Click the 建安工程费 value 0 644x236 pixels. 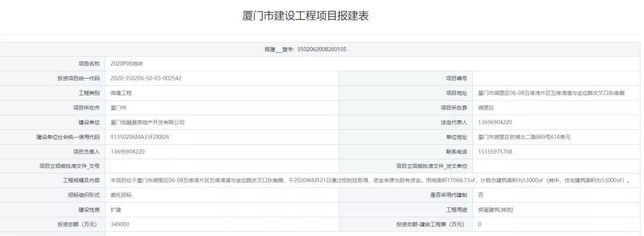point(479,225)
